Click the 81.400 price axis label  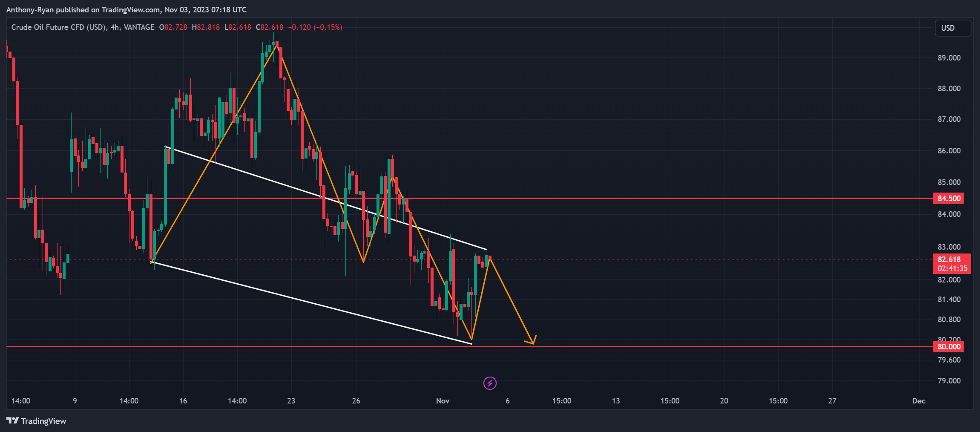[949, 300]
